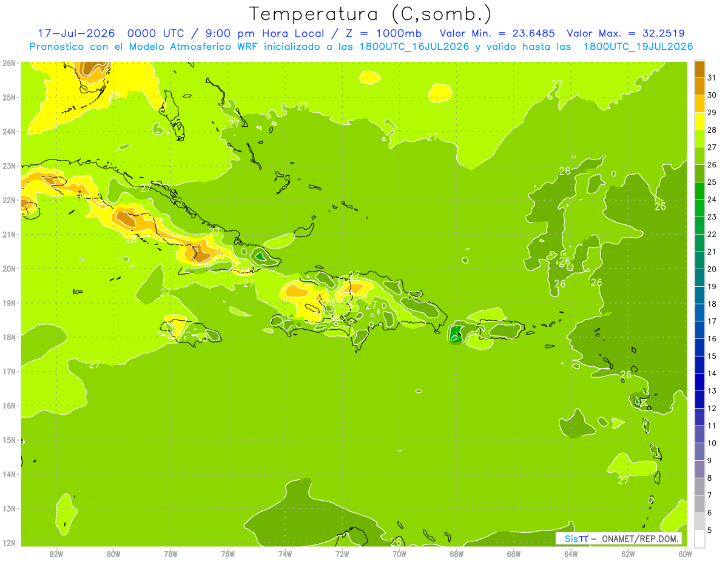Click the longitude axis label 74W
Image resolution: width=728 pixels, height=562 pixels.
(285, 553)
